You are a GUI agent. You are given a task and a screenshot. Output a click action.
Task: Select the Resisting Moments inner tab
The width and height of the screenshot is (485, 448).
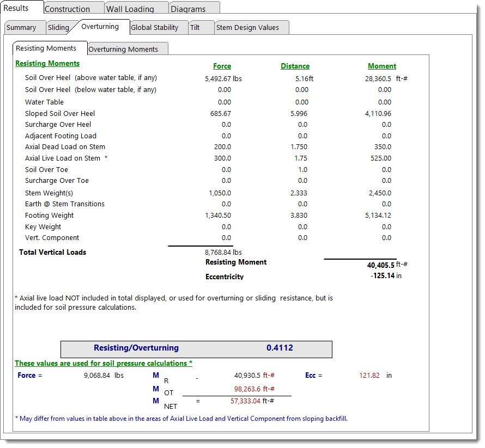(x=46, y=48)
